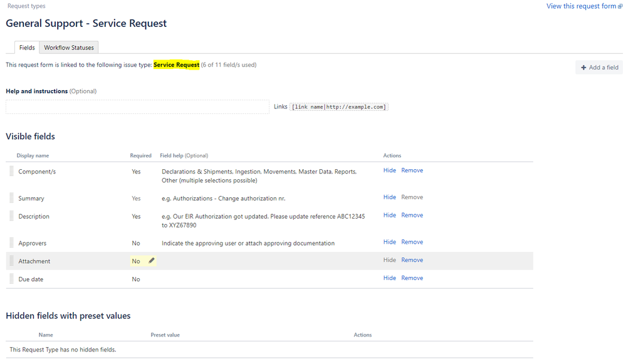Viewport: 626px width, 364px height.
Task: Edit the Component/s display name
Action: 37,172
